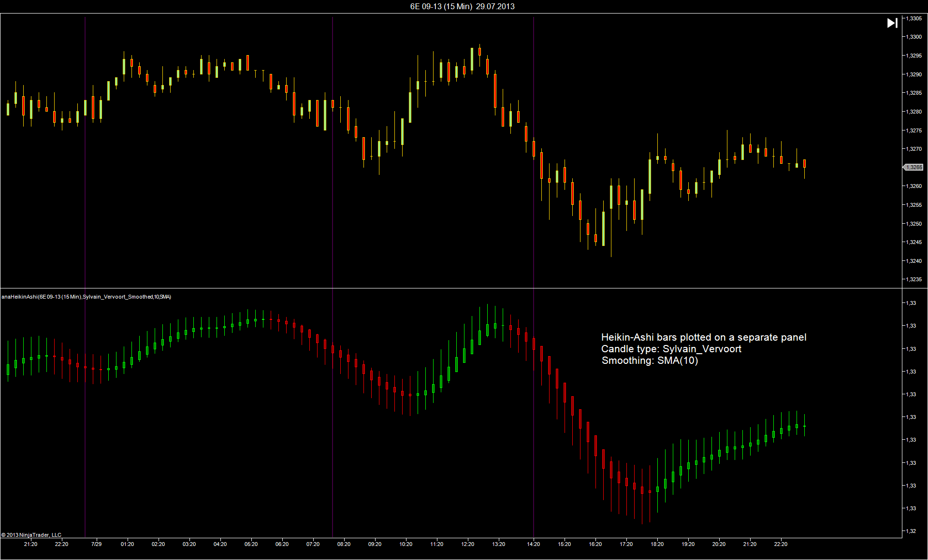
Task: Click the 14:20 time axis label
Action: [x=533, y=544]
